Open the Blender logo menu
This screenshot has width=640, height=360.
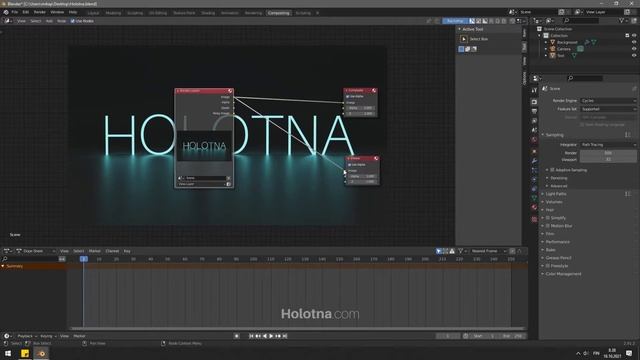click(x=6, y=12)
